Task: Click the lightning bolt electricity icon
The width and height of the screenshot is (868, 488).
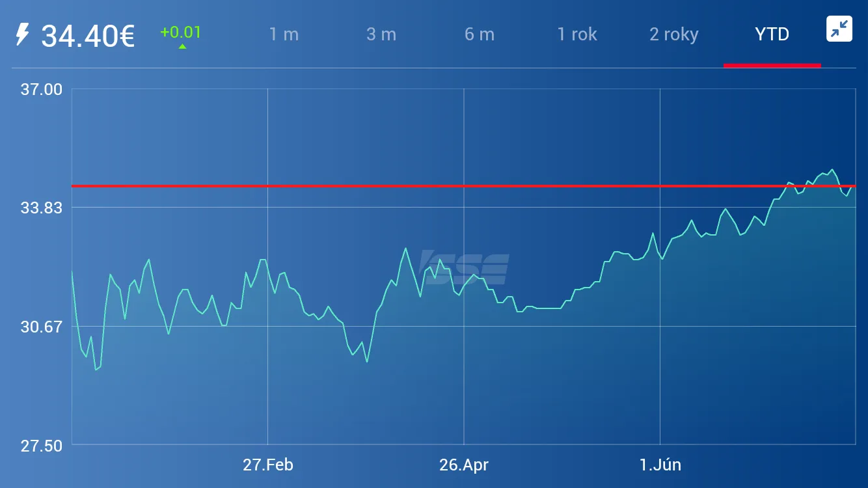Action: pos(22,34)
